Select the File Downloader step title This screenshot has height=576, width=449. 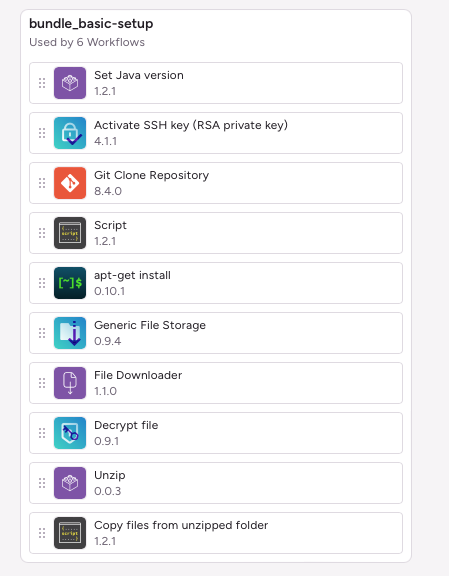click(x=138, y=375)
